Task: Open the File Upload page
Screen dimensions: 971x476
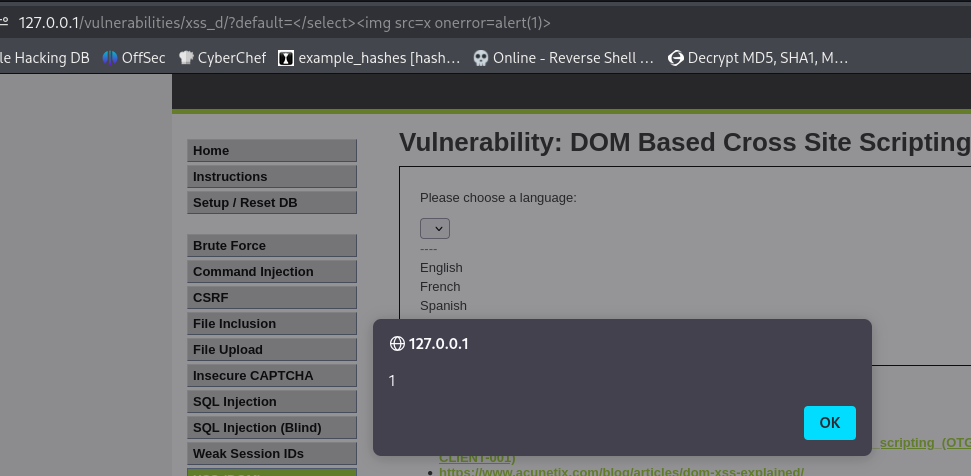Action: [x=271, y=350]
